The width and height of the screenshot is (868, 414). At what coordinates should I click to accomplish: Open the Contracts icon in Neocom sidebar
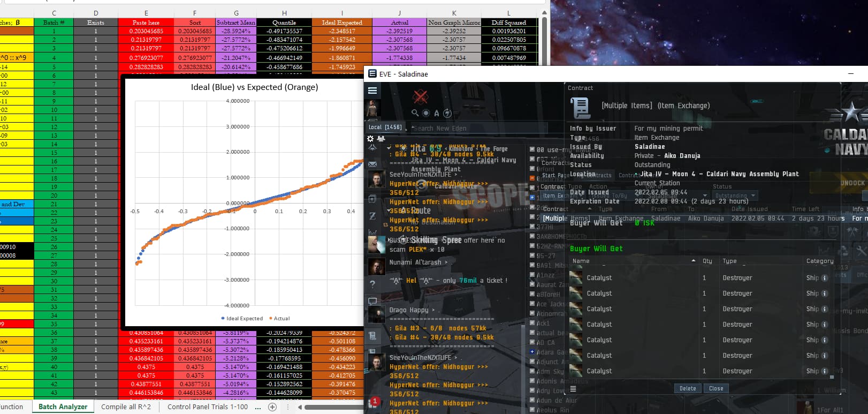click(372, 336)
